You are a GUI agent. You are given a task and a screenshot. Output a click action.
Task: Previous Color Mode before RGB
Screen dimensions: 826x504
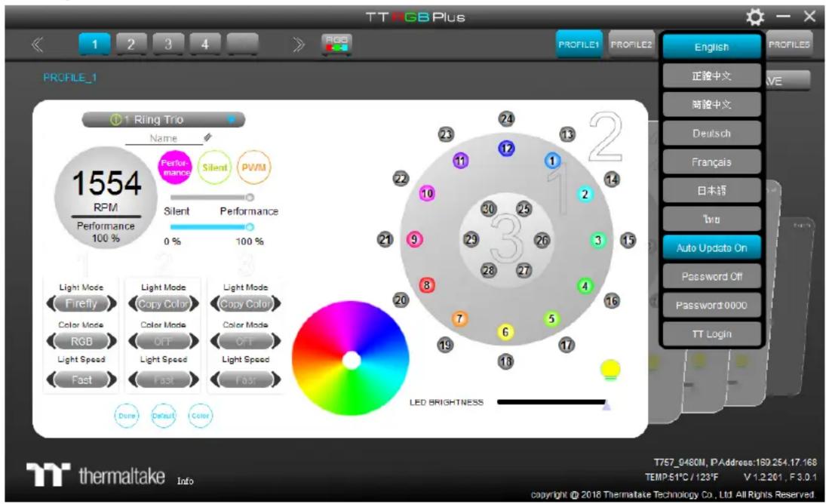pos(51,341)
